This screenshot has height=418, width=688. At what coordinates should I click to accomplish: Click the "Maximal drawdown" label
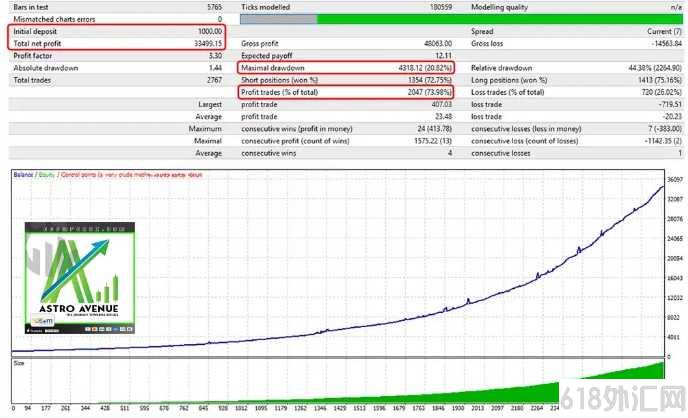pos(272,68)
